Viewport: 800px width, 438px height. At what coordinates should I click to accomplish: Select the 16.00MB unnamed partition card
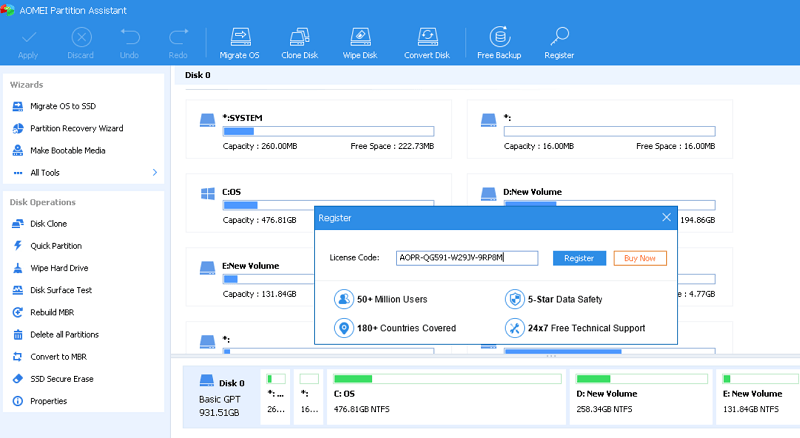tap(599, 129)
